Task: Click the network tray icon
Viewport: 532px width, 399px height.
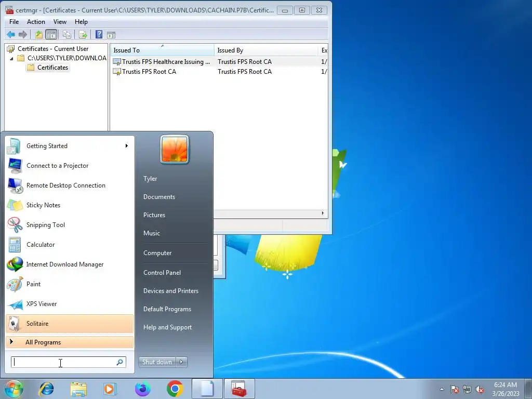Action: (467, 389)
